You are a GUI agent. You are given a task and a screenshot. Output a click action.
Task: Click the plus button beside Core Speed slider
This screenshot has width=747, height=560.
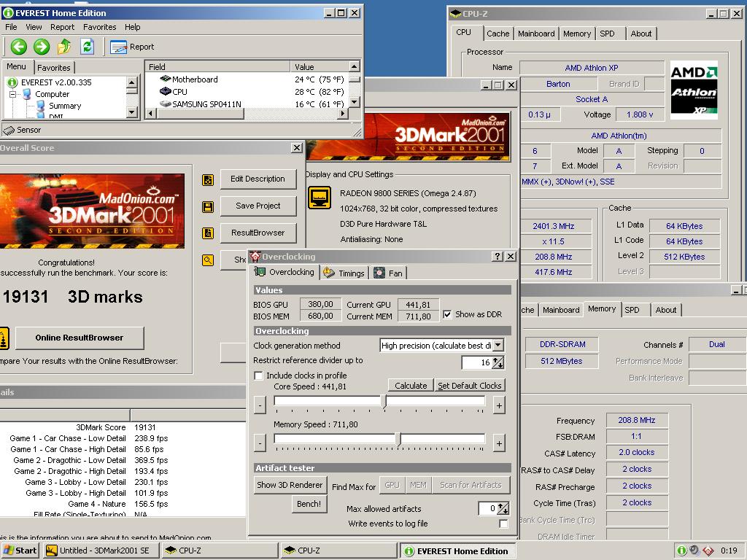click(x=499, y=405)
